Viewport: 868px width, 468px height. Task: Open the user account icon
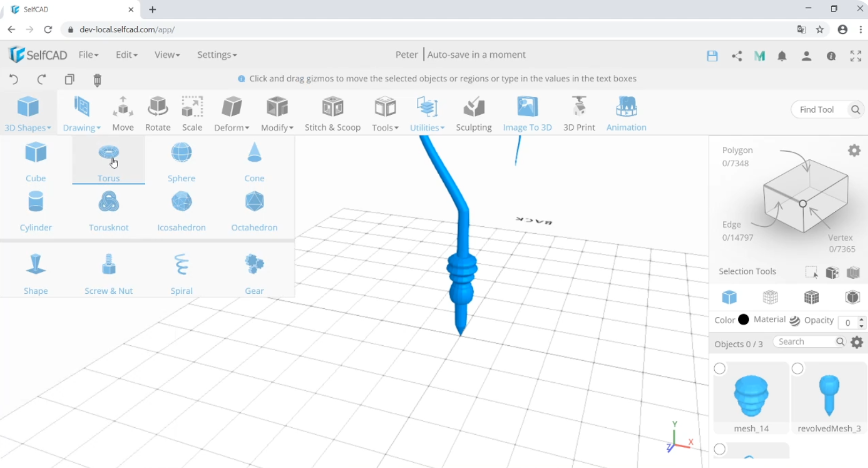(x=806, y=56)
